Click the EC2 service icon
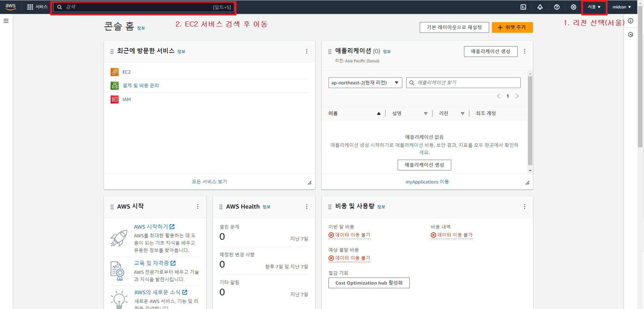644x309 pixels. point(115,72)
